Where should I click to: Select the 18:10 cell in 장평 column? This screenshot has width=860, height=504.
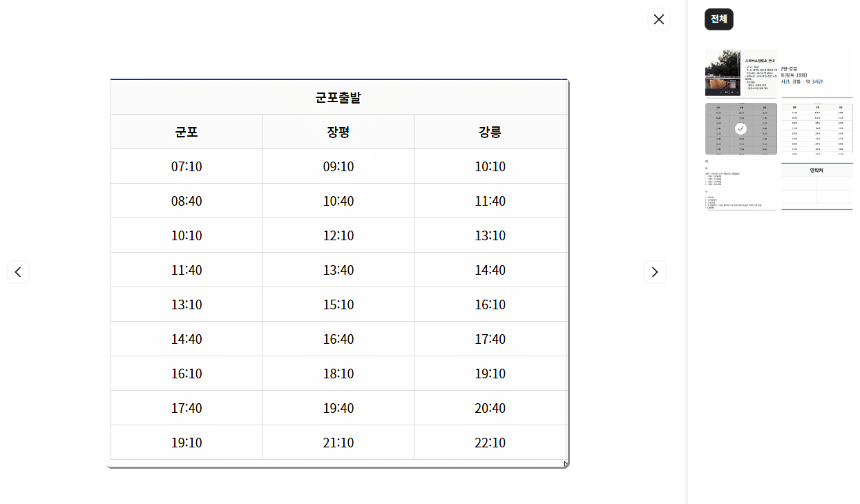[338, 374]
